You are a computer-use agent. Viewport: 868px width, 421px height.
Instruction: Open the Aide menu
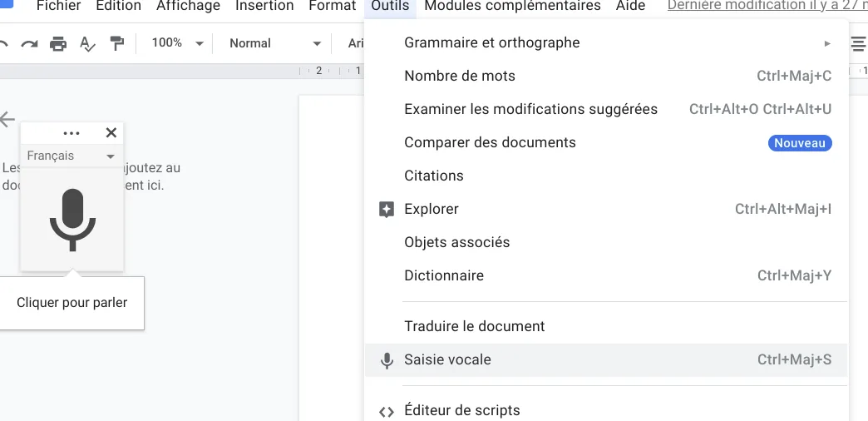pos(630,6)
